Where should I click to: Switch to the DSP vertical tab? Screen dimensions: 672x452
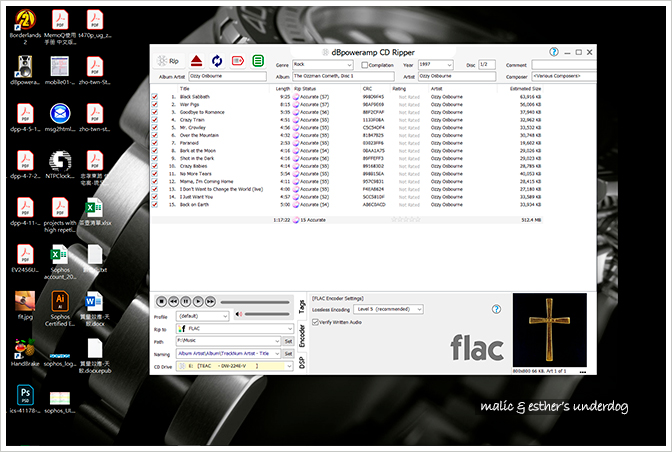pos(302,362)
